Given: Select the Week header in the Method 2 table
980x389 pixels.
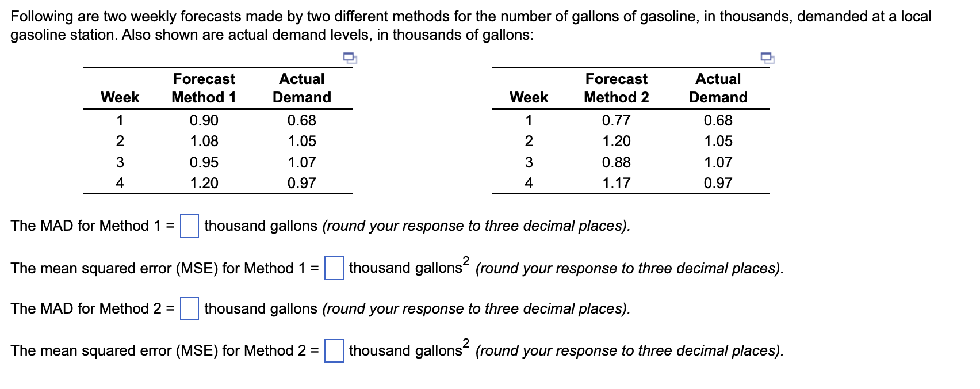Looking at the screenshot, I should coord(529,97).
